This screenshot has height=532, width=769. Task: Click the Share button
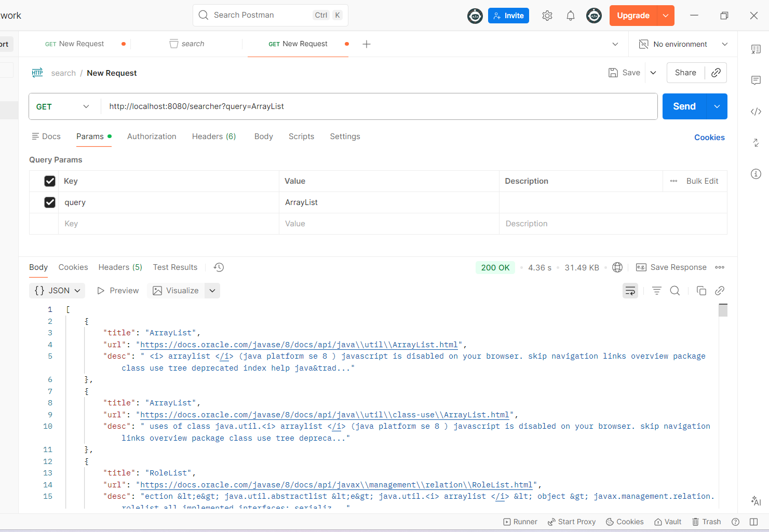685,73
